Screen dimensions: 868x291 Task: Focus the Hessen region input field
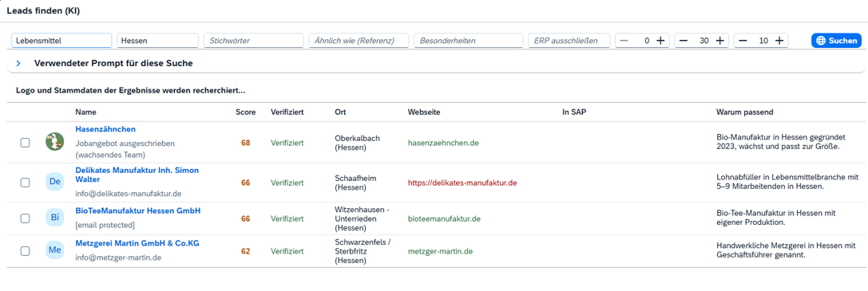[158, 41]
